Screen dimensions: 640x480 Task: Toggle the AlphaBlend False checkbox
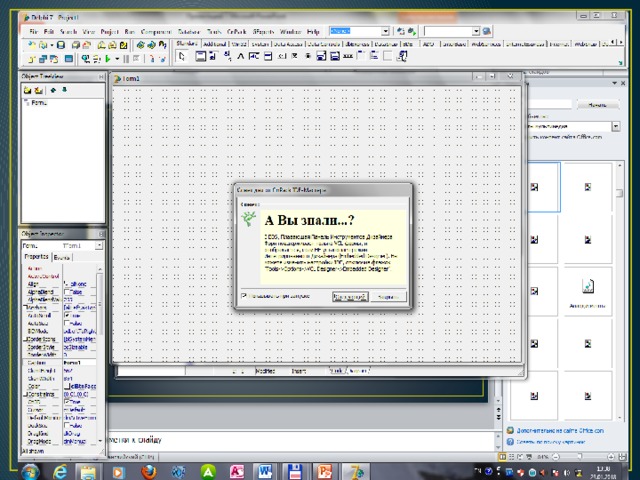coord(67,292)
